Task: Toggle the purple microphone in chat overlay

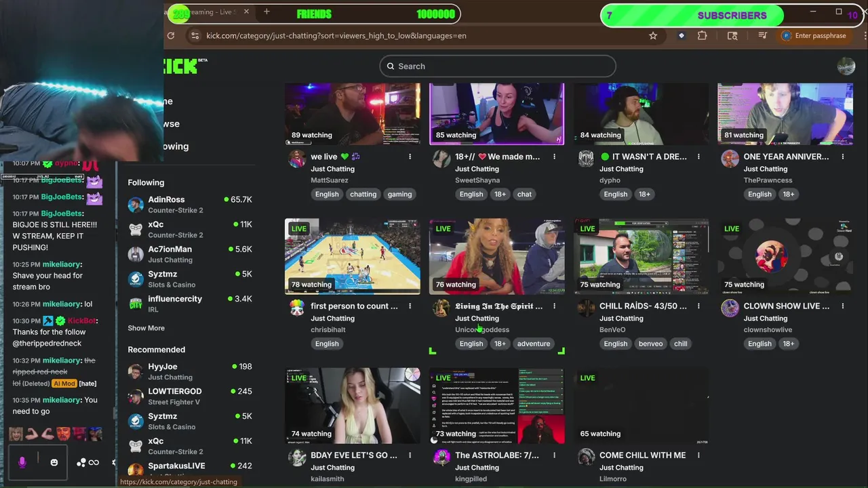Action: 22,462
